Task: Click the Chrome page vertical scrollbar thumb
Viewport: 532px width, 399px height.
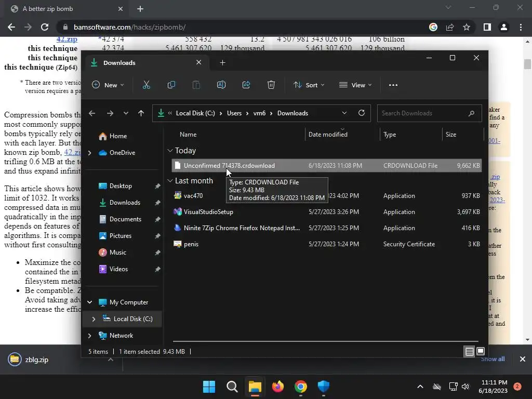Action: pyautogui.click(x=527, y=64)
